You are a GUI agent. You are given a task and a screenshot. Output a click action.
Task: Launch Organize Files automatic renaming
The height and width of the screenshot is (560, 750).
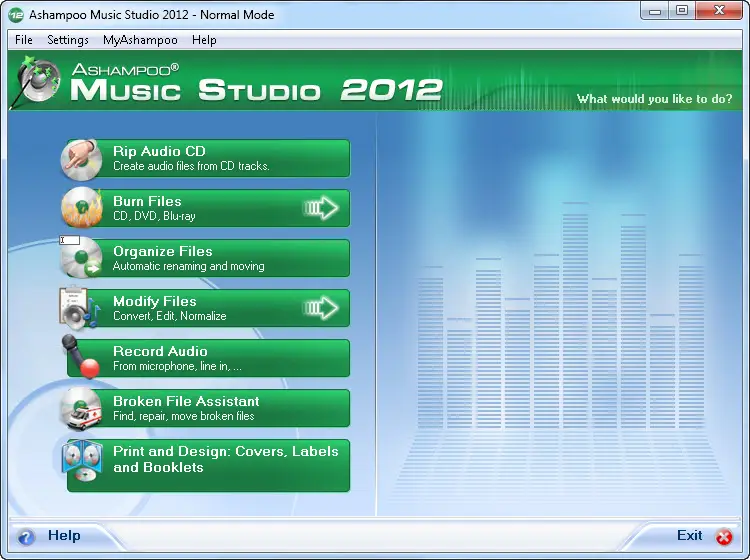[x=208, y=258]
